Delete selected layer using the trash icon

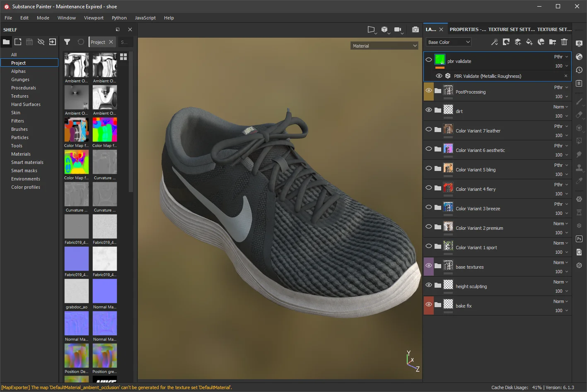point(564,42)
